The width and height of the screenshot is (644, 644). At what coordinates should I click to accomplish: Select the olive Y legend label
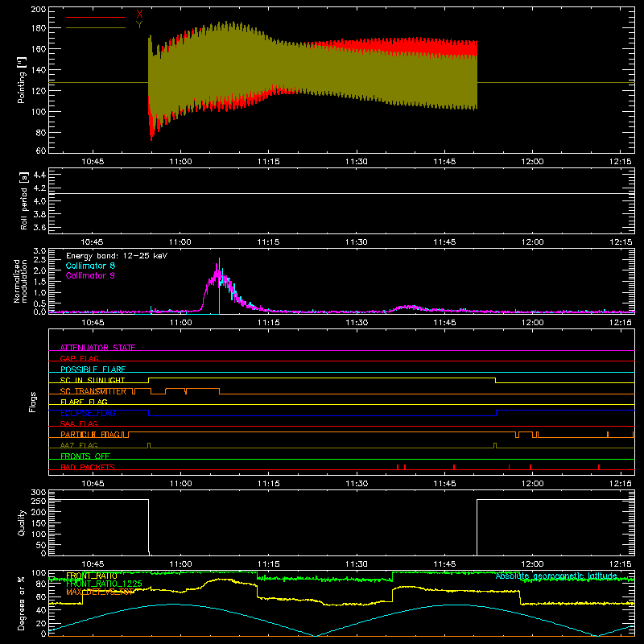click(139, 25)
